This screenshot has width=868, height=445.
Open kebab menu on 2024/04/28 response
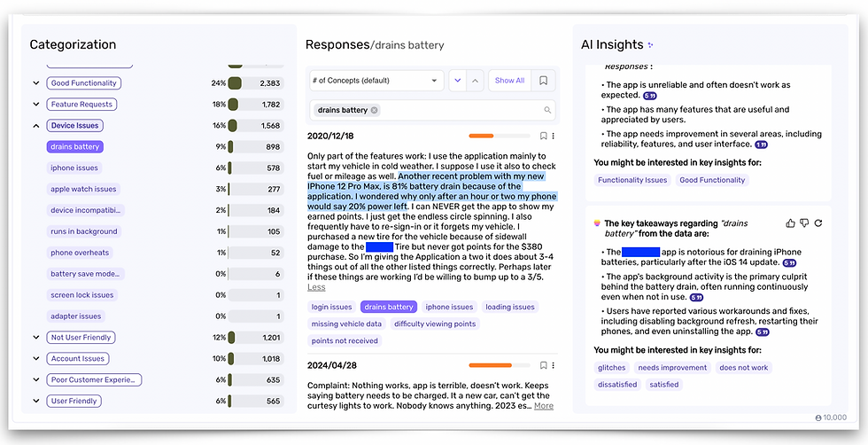coord(553,365)
